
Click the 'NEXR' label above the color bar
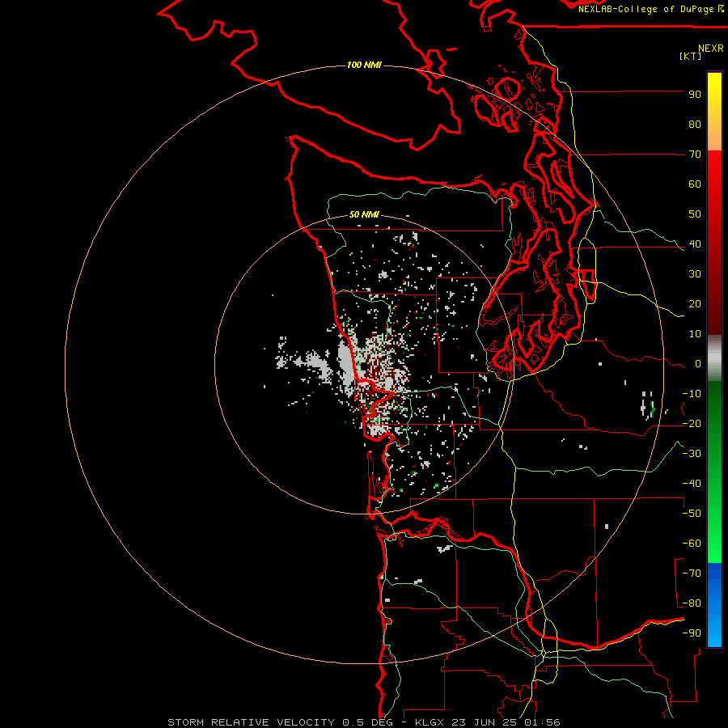711,49
